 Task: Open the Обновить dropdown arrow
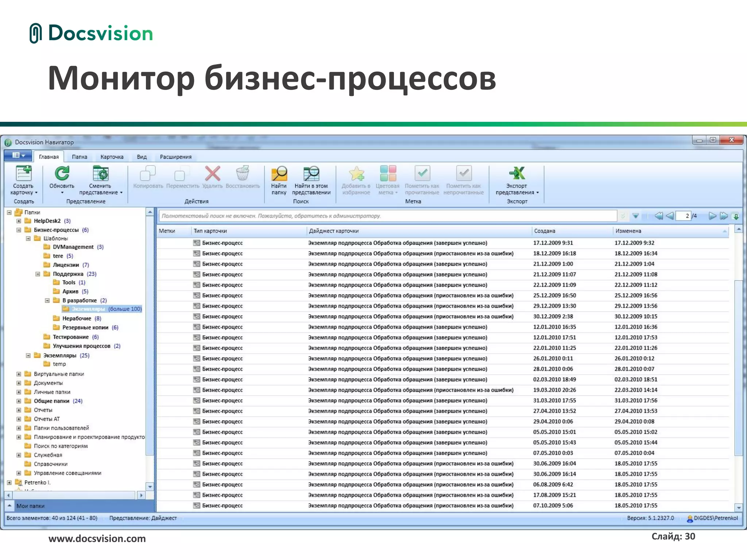pyautogui.click(x=62, y=192)
